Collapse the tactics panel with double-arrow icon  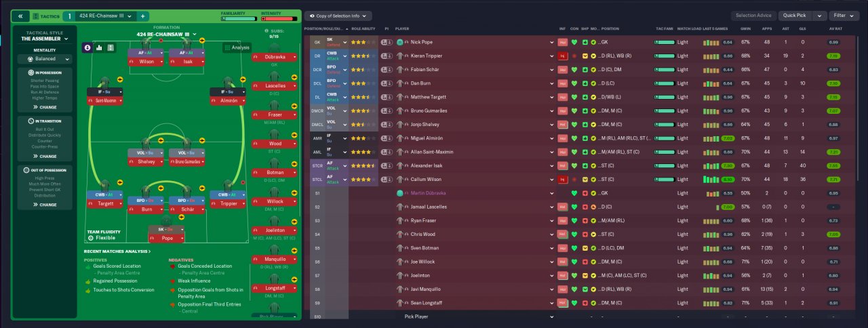(21, 16)
